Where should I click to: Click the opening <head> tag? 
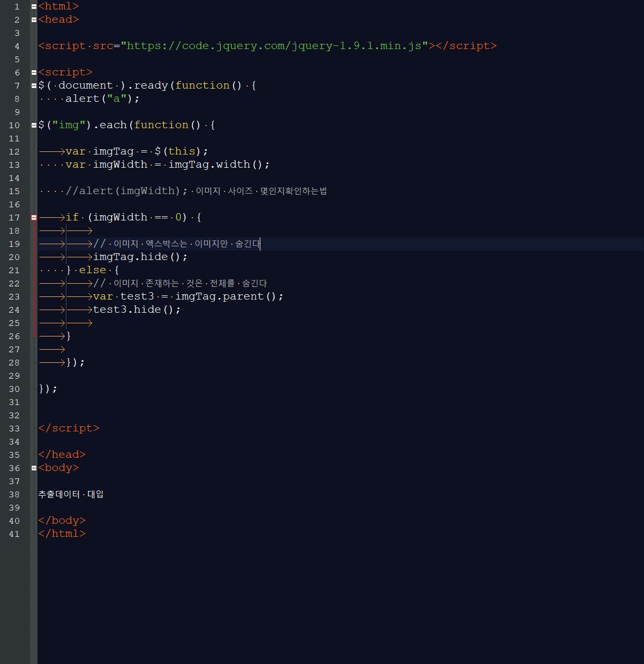point(58,20)
